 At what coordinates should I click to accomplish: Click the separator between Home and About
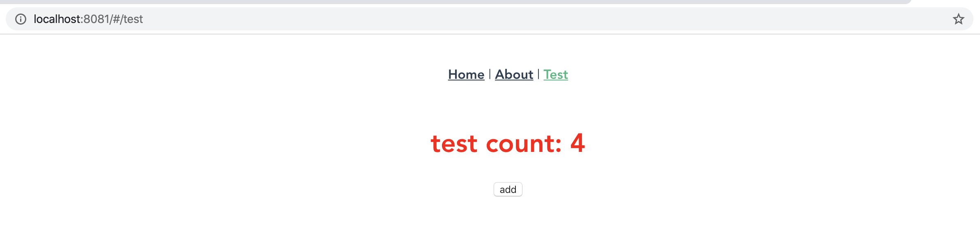[x=490, y=74]
